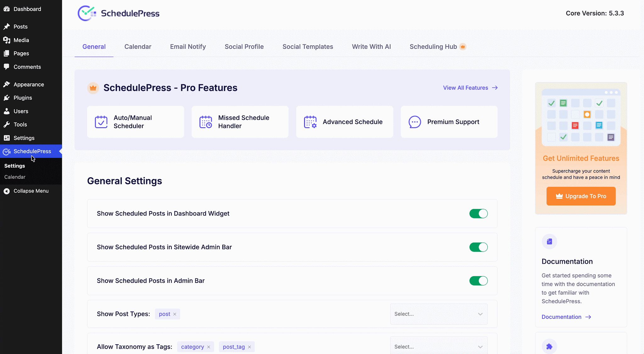Click Premium Support feature card
Screen dimensions: 644x354
click(449, 122)
